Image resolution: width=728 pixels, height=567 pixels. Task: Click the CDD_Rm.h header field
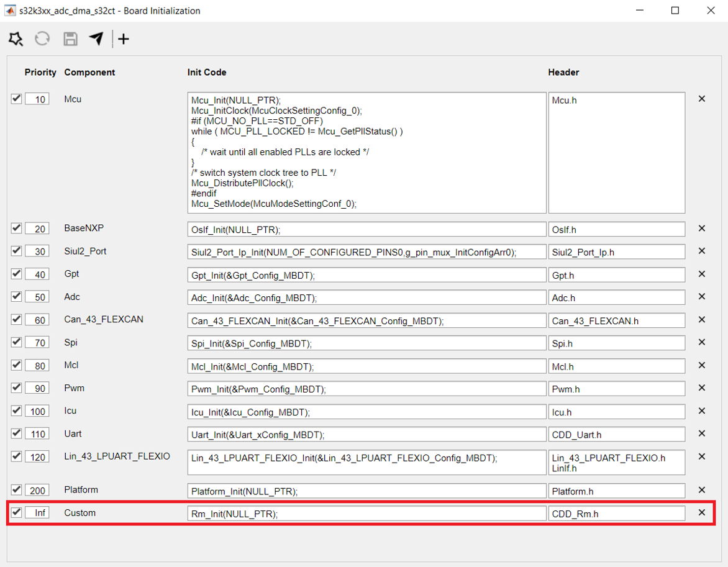(x=616, y=514)
